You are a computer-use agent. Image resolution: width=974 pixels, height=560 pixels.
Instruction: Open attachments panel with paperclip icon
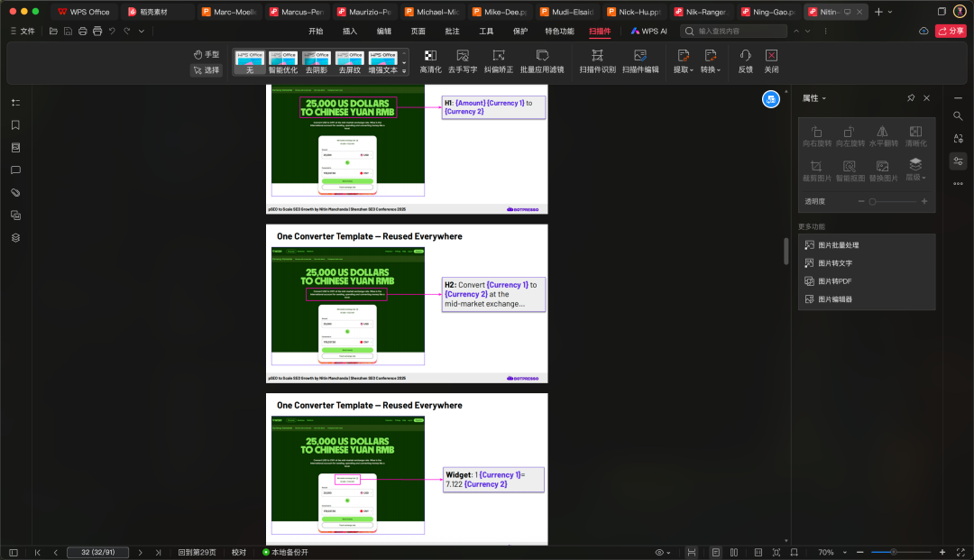click(x=15, y=192)
